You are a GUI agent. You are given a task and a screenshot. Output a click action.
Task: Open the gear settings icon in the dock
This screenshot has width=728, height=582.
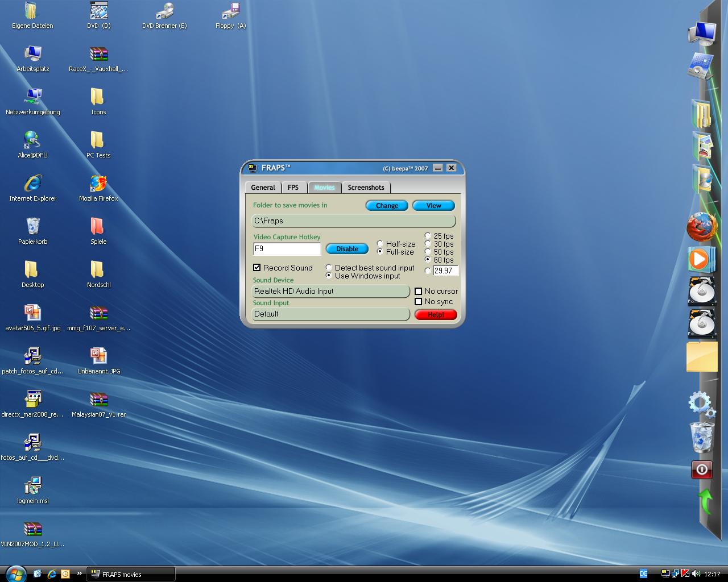click(x=700, y=403)
